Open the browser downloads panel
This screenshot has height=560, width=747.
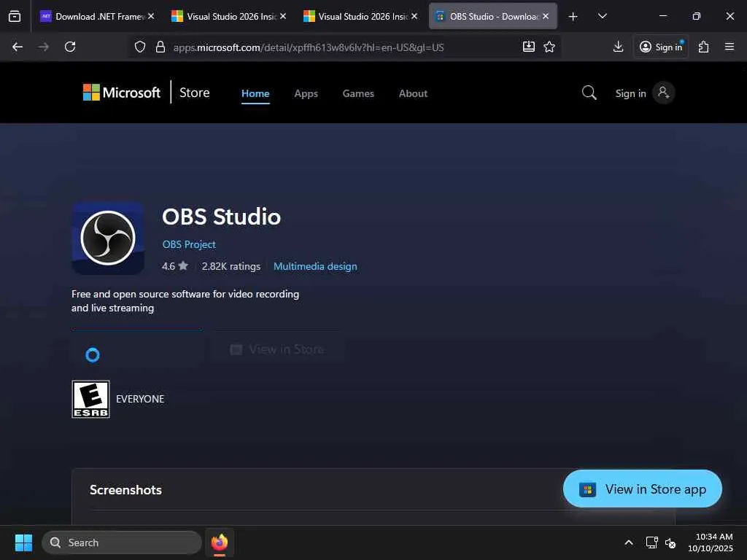tap(618, 47)
